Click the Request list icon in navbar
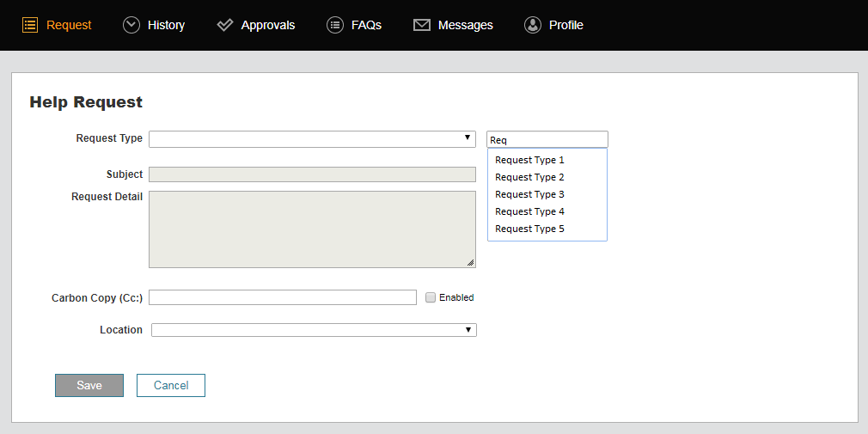The image size is (868, 434). click(30, 26)
